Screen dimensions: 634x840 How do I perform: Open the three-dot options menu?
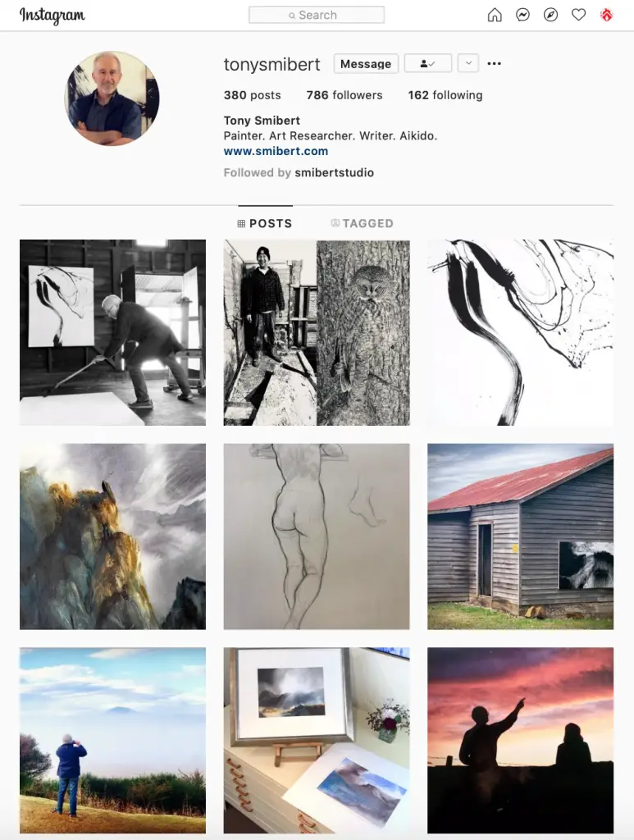tap(495, 63)
